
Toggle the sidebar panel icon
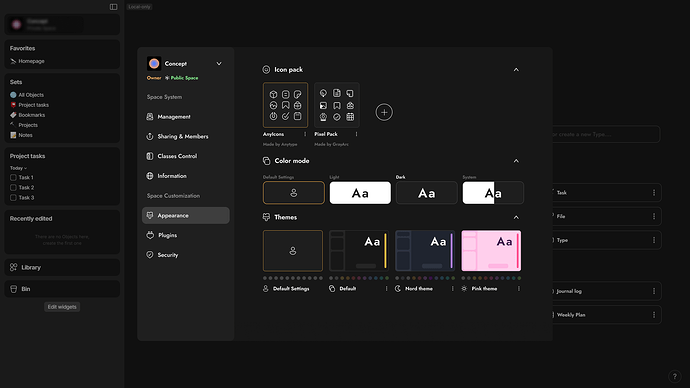114,7
